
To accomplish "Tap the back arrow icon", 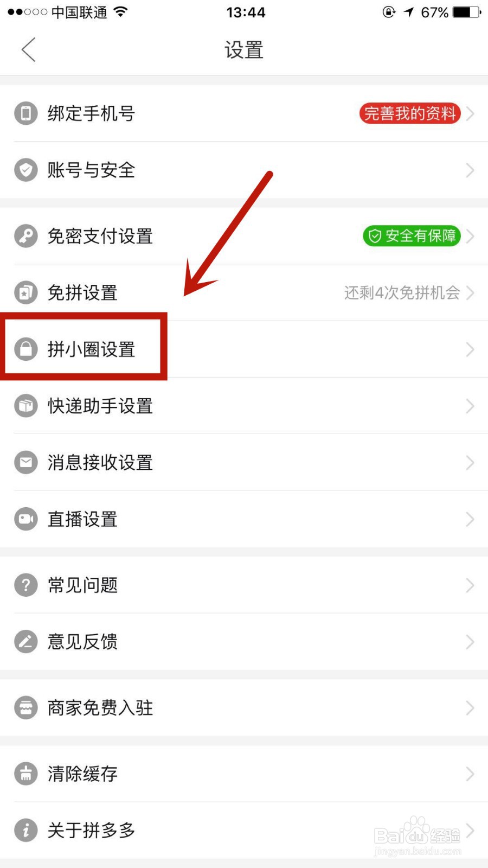I will (29, 50).
